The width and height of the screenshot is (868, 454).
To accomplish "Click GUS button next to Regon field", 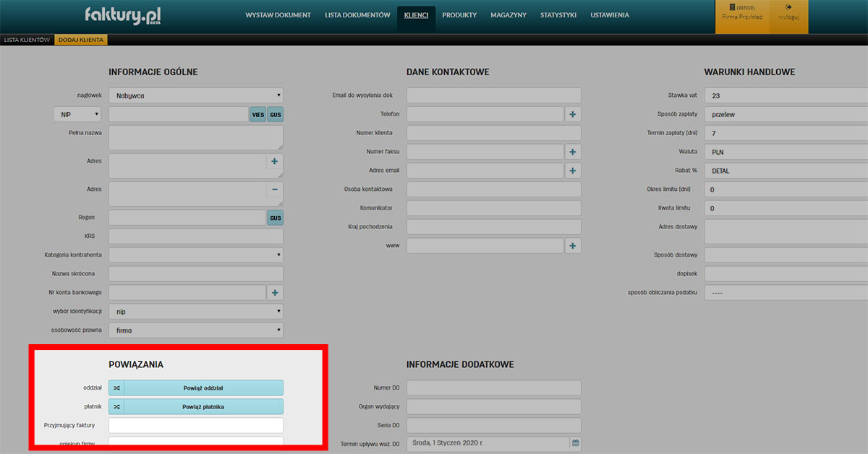I will click(275, 218).
